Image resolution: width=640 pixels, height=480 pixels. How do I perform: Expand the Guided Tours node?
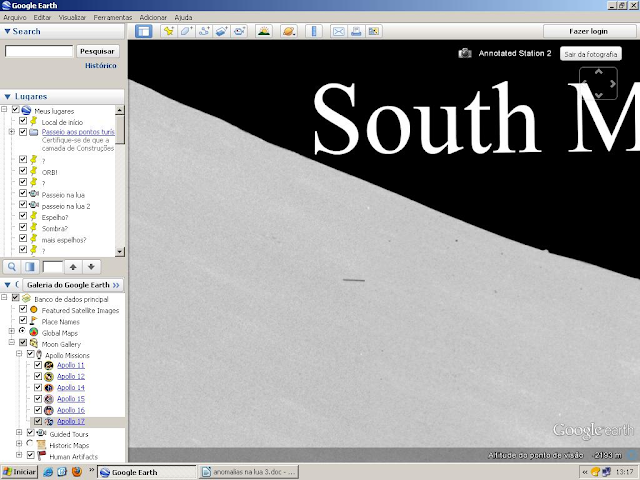19,432
